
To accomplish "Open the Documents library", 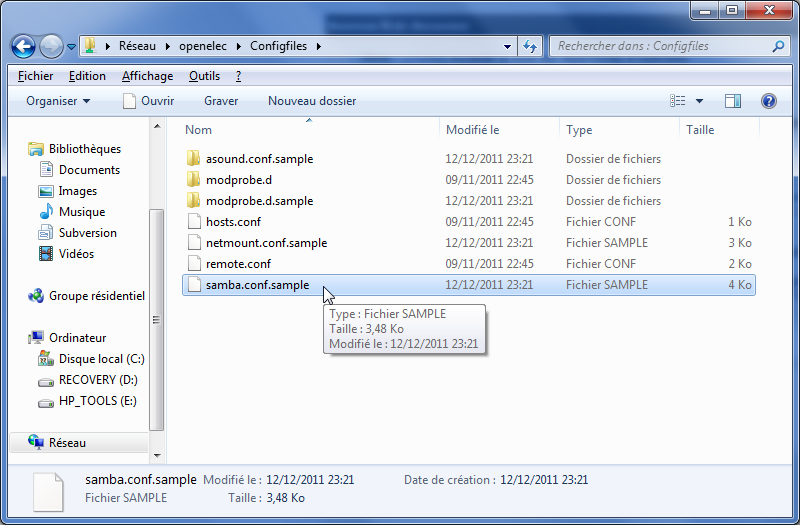I will coord(79,170).
